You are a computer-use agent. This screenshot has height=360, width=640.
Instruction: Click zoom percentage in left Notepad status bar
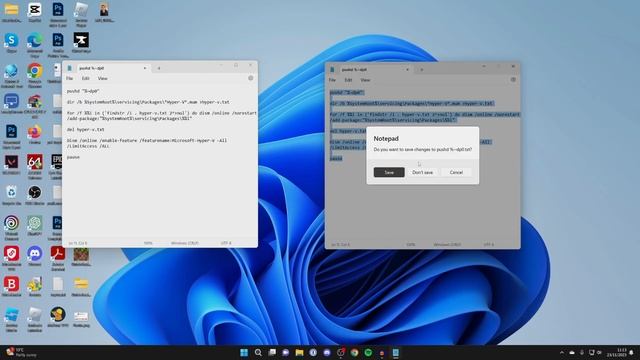pyautogui.click(x=148, y=243)
